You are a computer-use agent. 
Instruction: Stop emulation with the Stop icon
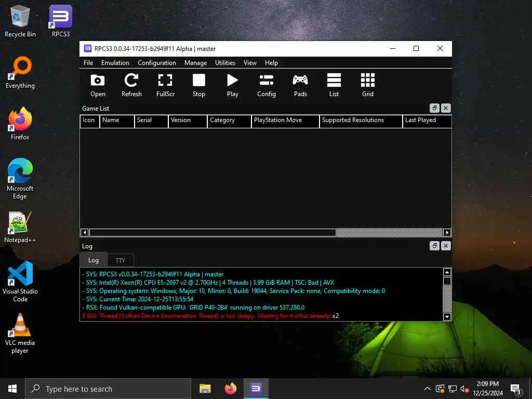(x=199, y=85)
